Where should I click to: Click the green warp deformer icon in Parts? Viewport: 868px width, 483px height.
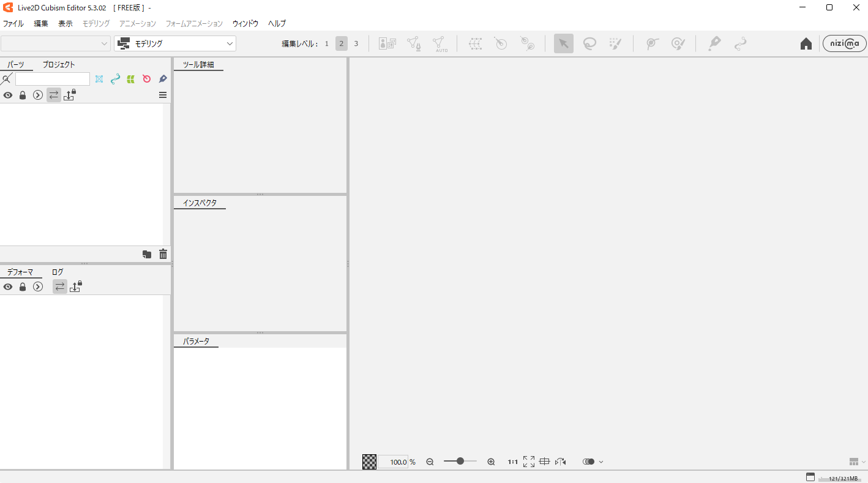click(x=130, y=79)
